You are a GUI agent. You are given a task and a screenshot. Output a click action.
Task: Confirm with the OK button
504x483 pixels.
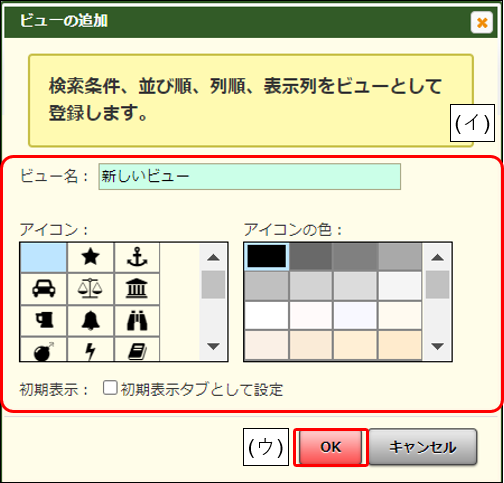point(331,447)
